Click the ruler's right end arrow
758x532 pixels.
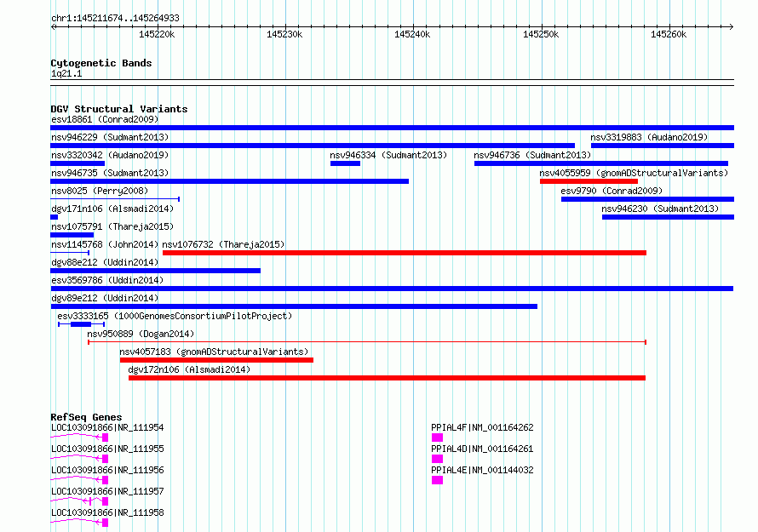click(732, 26)
